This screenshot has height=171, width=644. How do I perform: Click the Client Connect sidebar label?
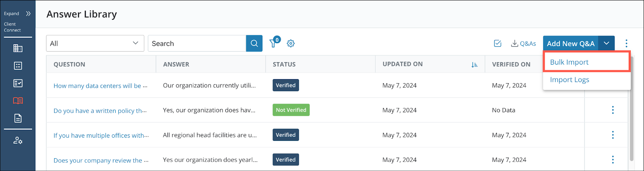tap(12, 27)
